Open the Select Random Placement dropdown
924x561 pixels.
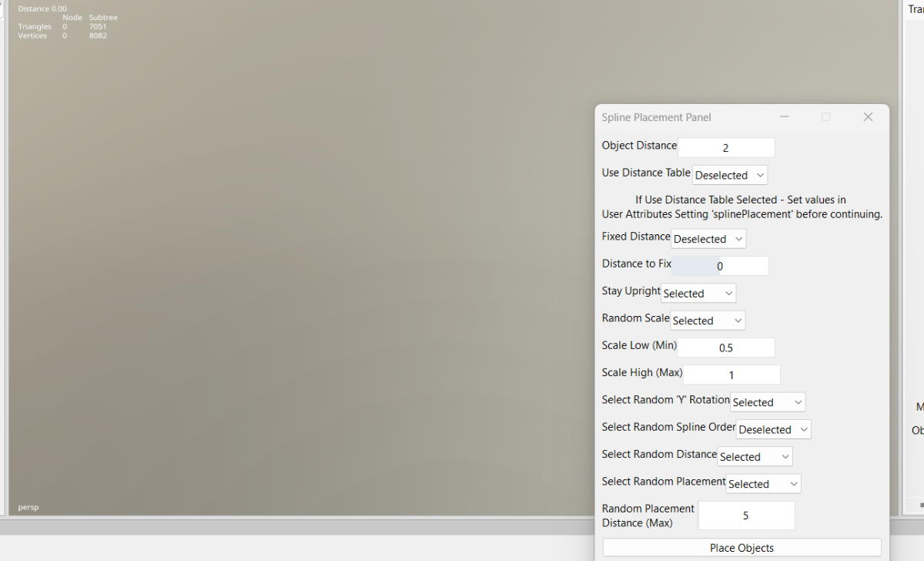763,484
